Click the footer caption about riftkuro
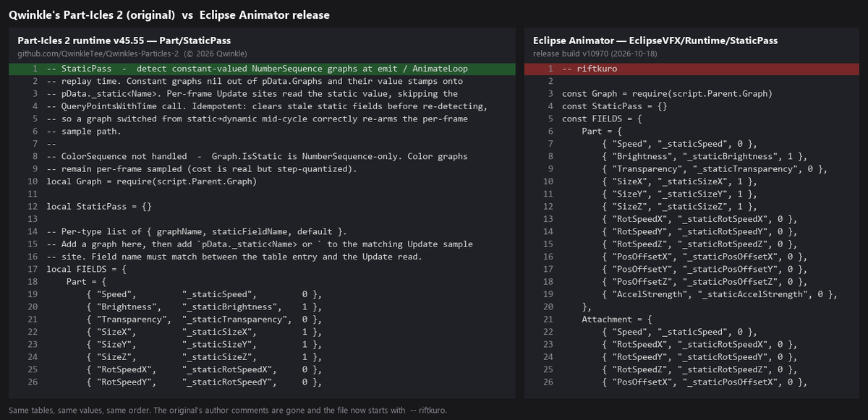 (x=228, y=410)
